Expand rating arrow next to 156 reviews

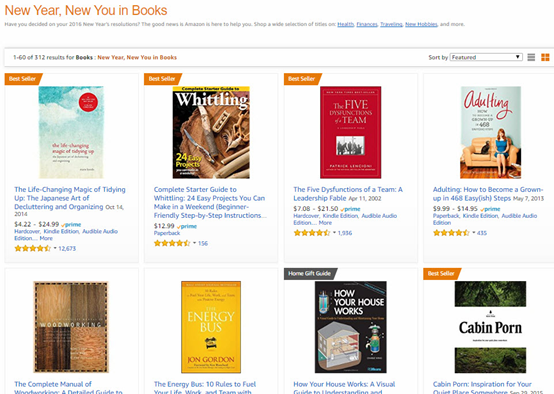(195, 243)
